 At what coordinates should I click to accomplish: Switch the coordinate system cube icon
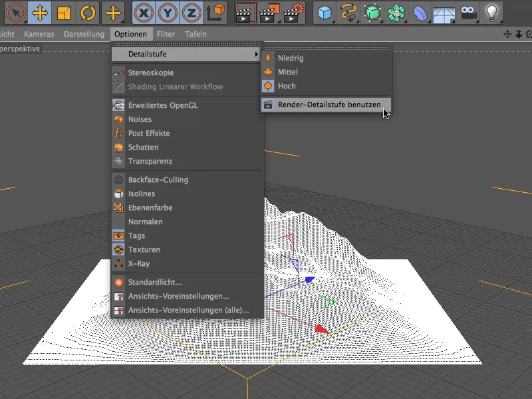(x=215, y=13)
